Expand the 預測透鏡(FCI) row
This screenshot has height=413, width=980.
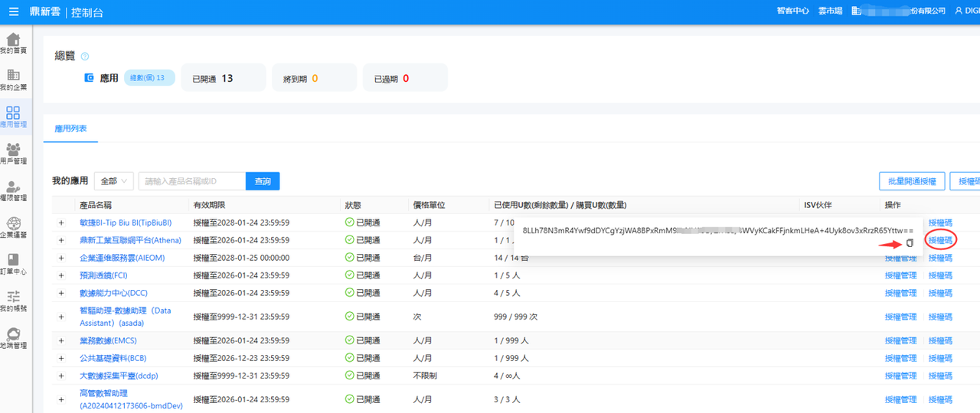tap(61, 275)
